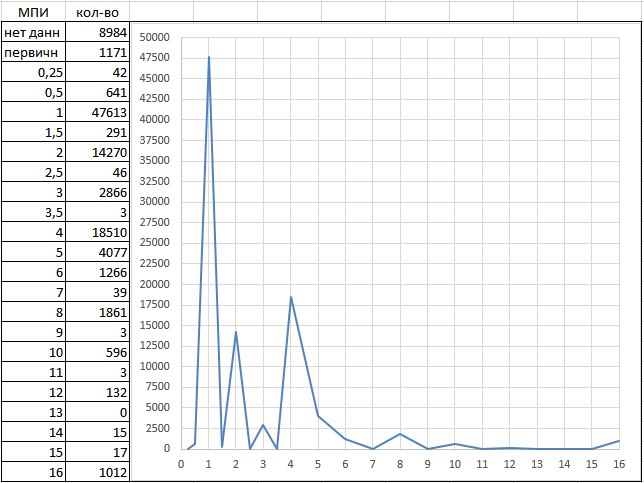Click the 0,25 cell in МПИ column
The width and height of the screenshot is (644, 483).
[33, 72]
